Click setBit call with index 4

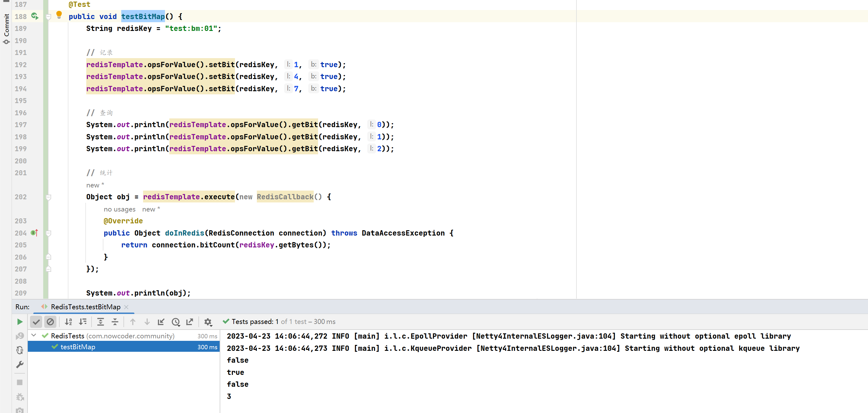(x=216, y=77)
